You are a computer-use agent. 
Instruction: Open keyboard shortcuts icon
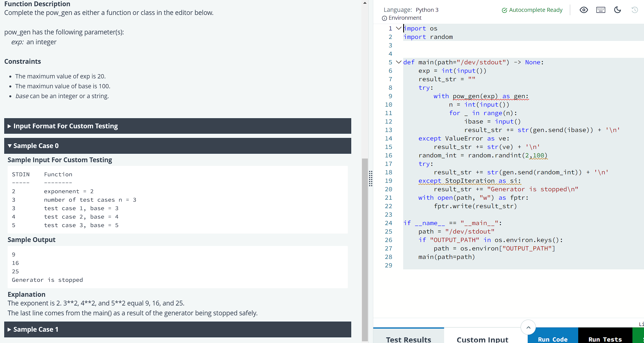[601, 10]
